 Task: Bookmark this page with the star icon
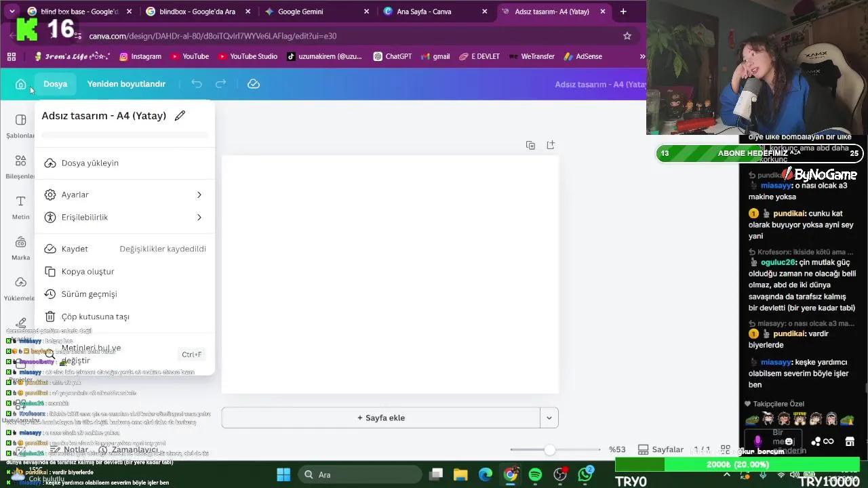pyautogui.click(x=627, y=36)
